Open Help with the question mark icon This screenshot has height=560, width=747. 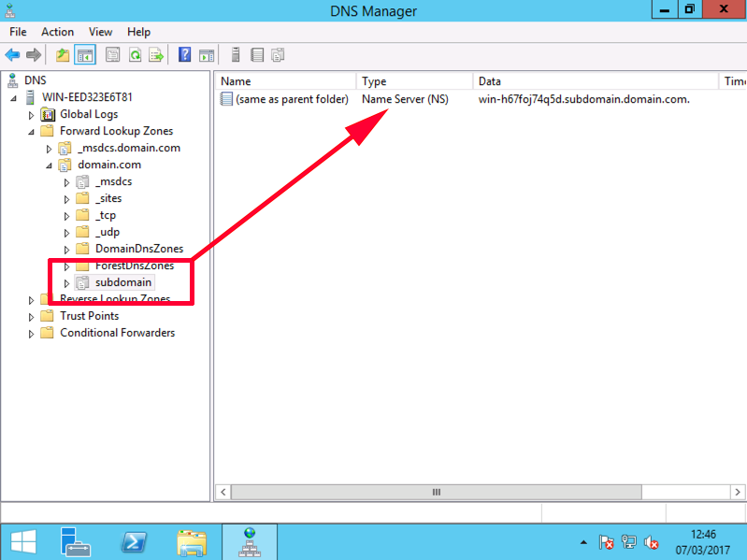(184, 55)
